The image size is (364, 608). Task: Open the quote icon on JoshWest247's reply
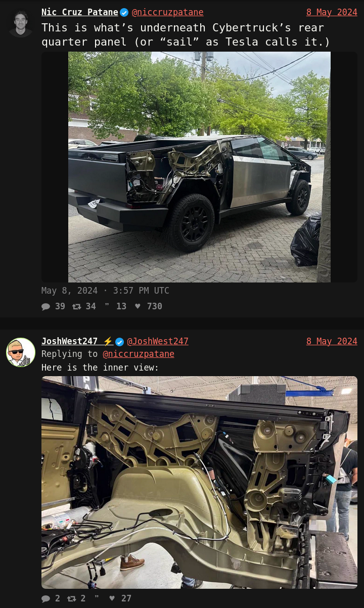pyautogui.click(x=97, y=597)
